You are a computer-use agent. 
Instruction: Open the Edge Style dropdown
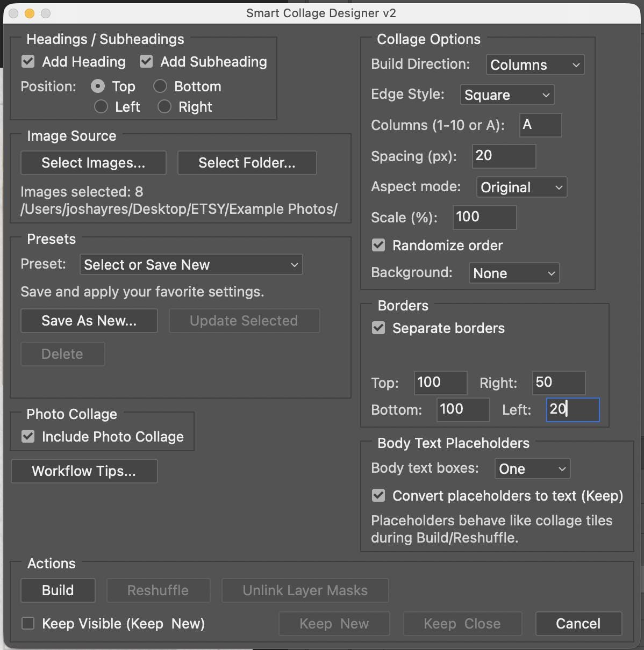507,95
